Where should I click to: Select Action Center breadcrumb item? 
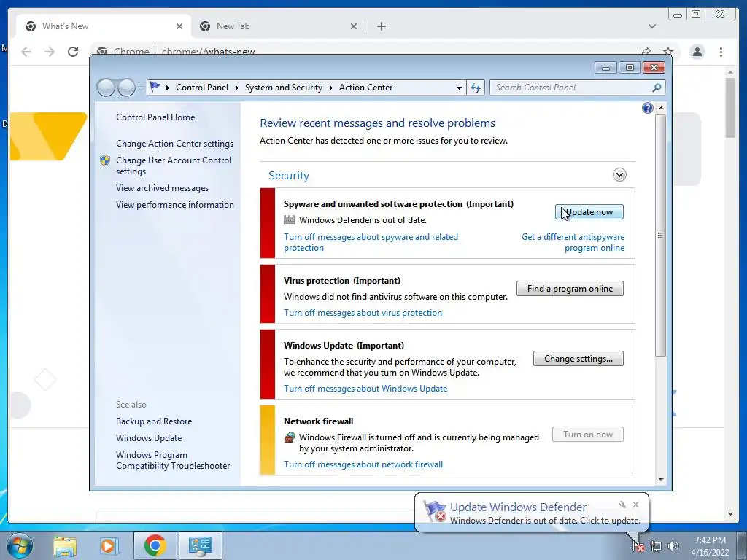pos(366,87)
